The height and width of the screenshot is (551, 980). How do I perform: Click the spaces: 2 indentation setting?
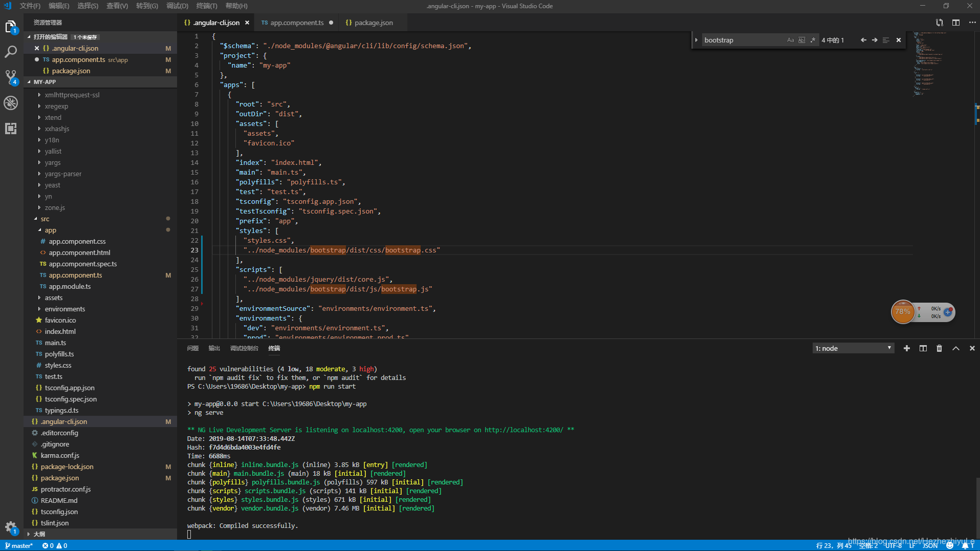(x=868, y=546)
